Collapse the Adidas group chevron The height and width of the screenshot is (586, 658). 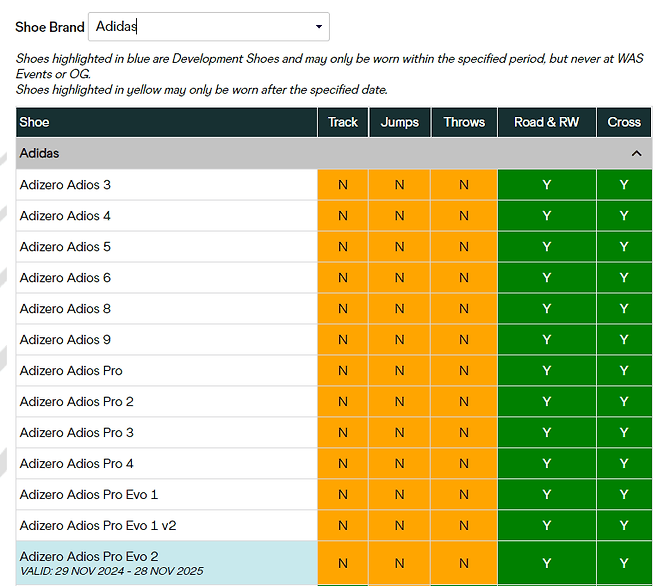[x=636, y=154]
